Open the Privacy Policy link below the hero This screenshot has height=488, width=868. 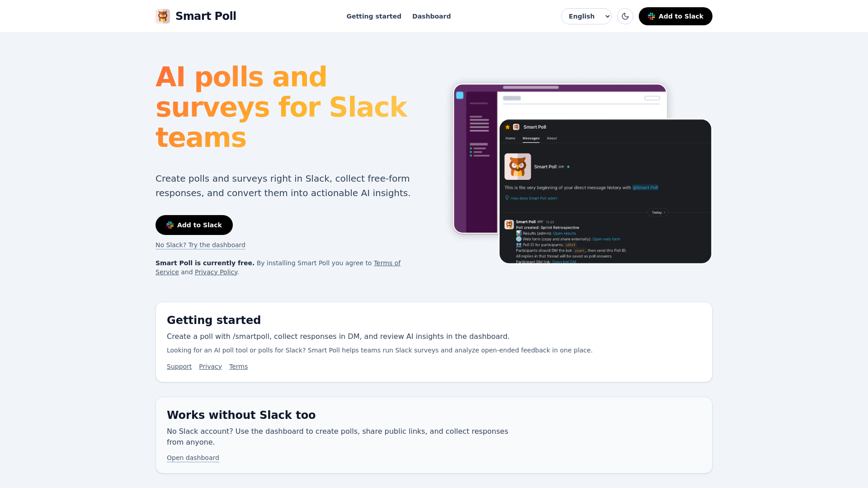[216, 272]
